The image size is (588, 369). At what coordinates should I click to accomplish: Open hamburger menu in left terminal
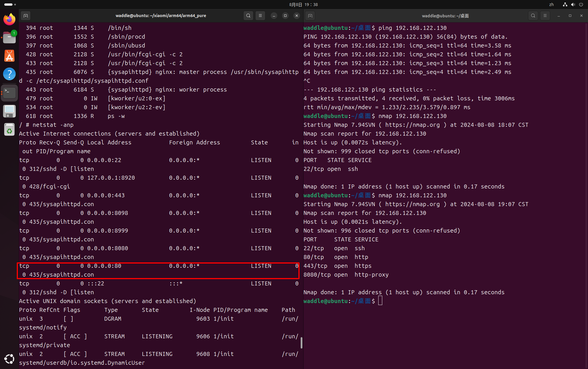pos(260,16)
